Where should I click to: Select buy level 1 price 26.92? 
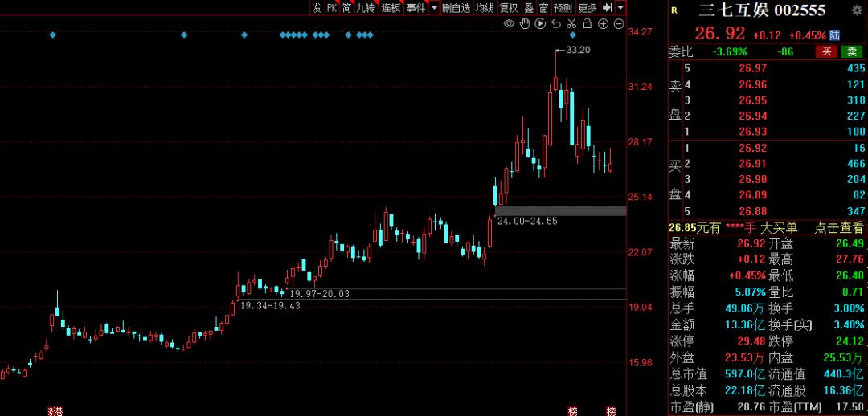click(x=753, y=148)
